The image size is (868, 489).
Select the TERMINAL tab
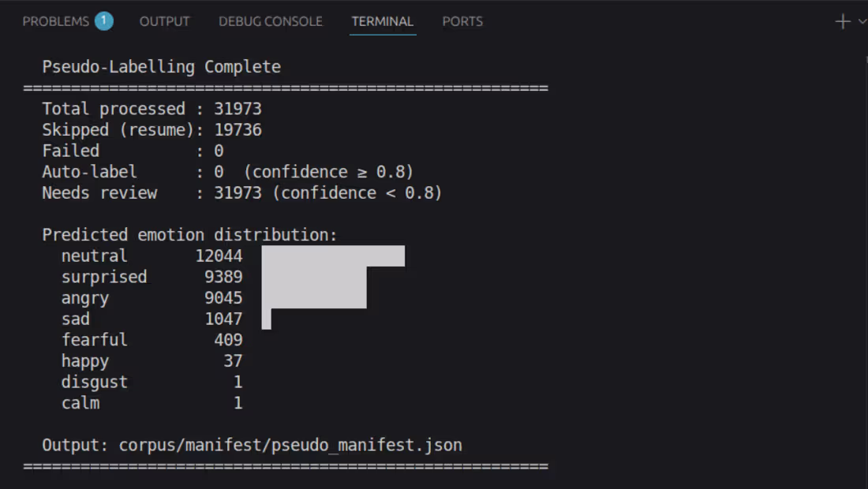tap(383, 21)
